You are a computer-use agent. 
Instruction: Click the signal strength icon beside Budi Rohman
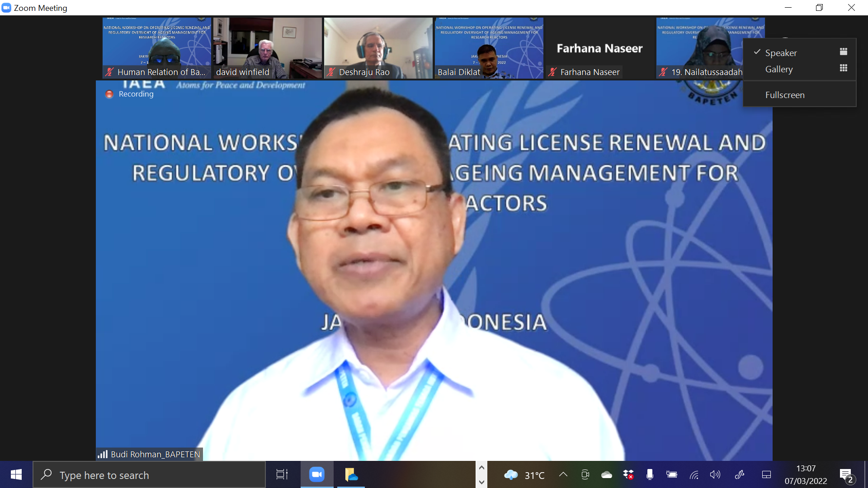pos(103,454)
